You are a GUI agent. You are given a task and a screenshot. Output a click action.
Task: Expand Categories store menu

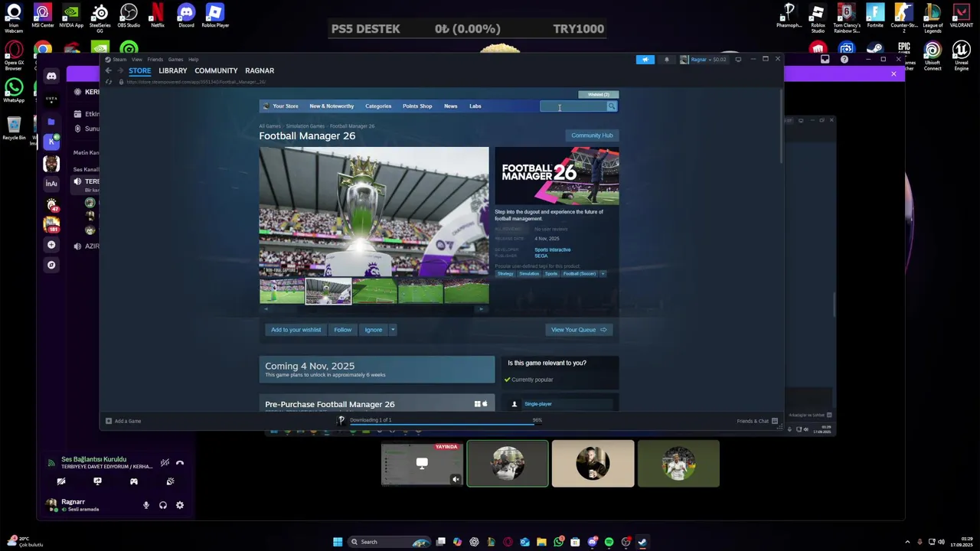pos(378,106)
